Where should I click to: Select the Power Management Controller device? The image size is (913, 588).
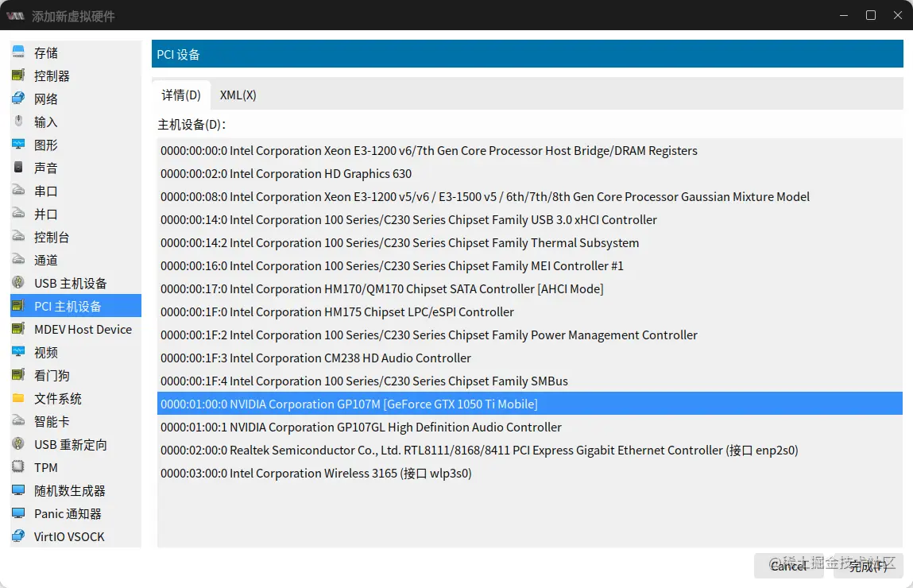(530, 335)
